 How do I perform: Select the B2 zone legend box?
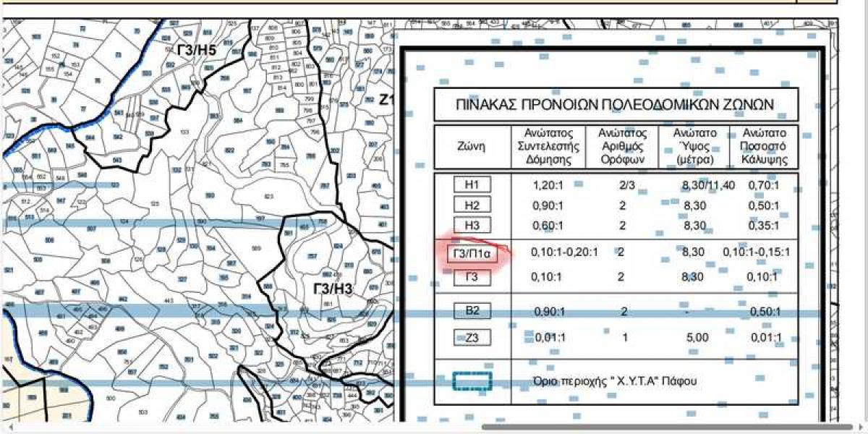tap(472, 311)
